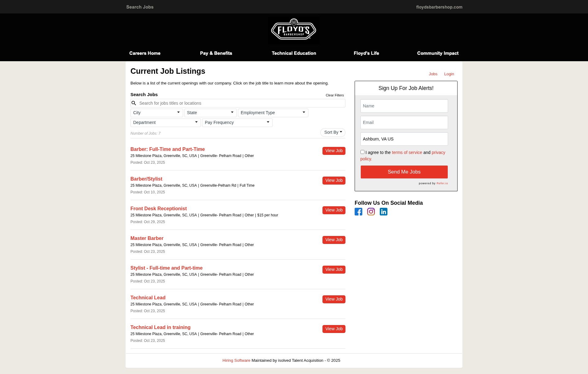
Task: Focus the Email field
Action: pyautogui.click(x=404, y=122)
